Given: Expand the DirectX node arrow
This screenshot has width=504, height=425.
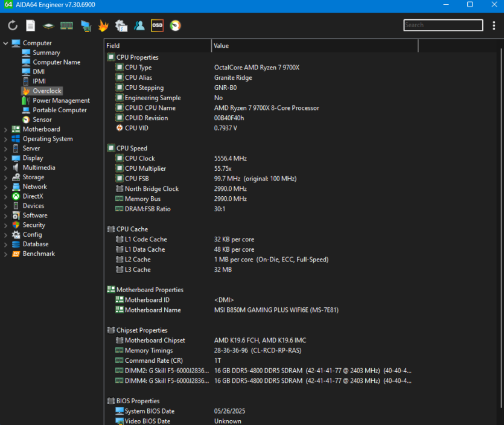Looking at the screenshot, I should (x=5, y=197).
